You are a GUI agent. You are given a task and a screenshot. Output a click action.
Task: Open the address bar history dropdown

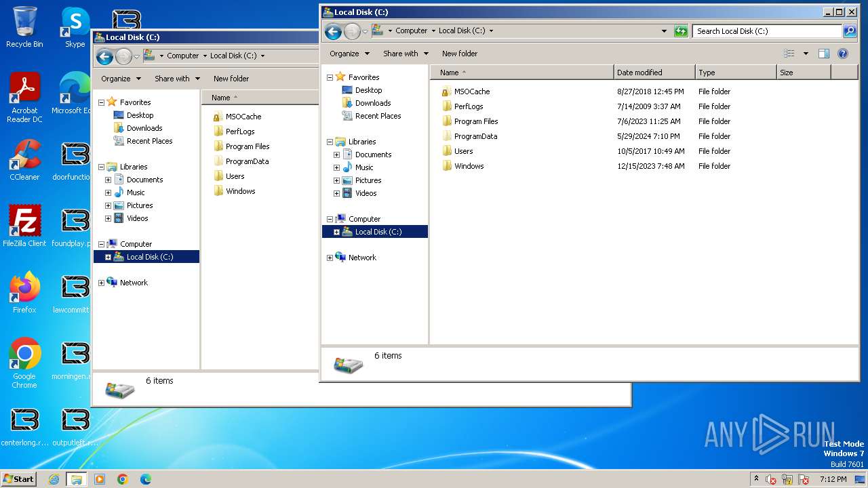coord(664,31)
